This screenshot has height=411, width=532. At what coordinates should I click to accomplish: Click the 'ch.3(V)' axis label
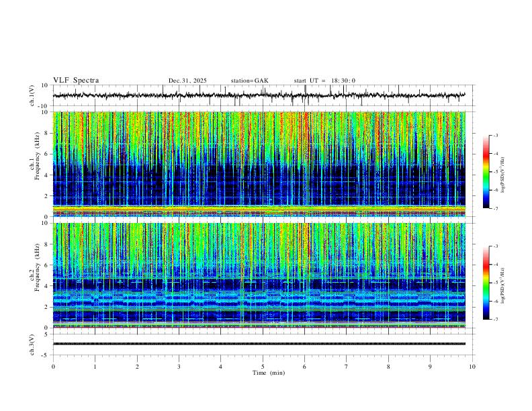[x=32, y=345]
